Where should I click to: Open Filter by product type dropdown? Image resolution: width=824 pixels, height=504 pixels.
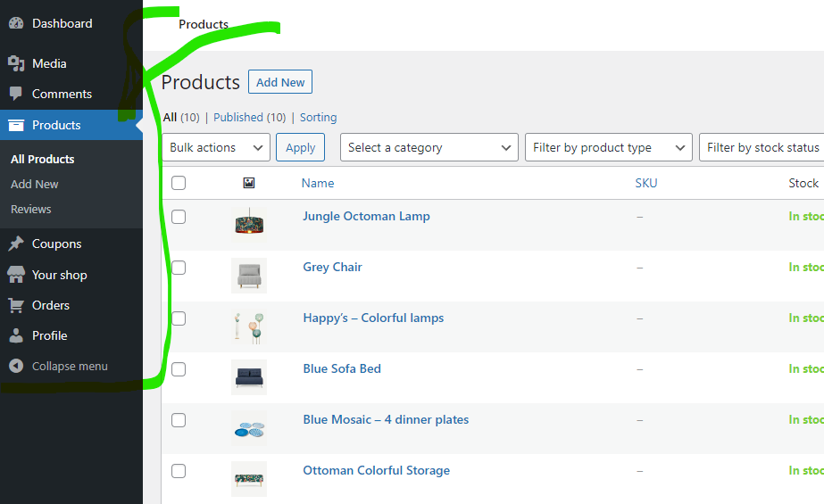(609, 147)
